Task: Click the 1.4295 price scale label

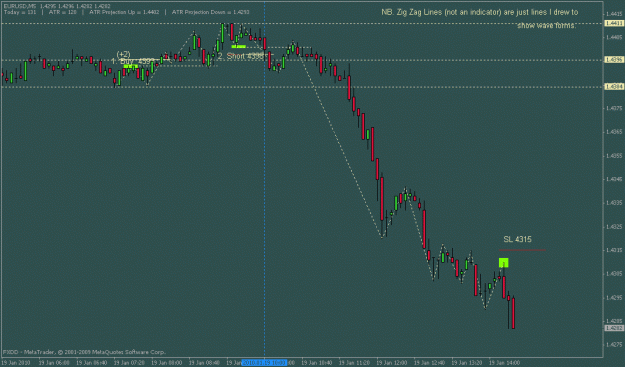Action: 614,298
